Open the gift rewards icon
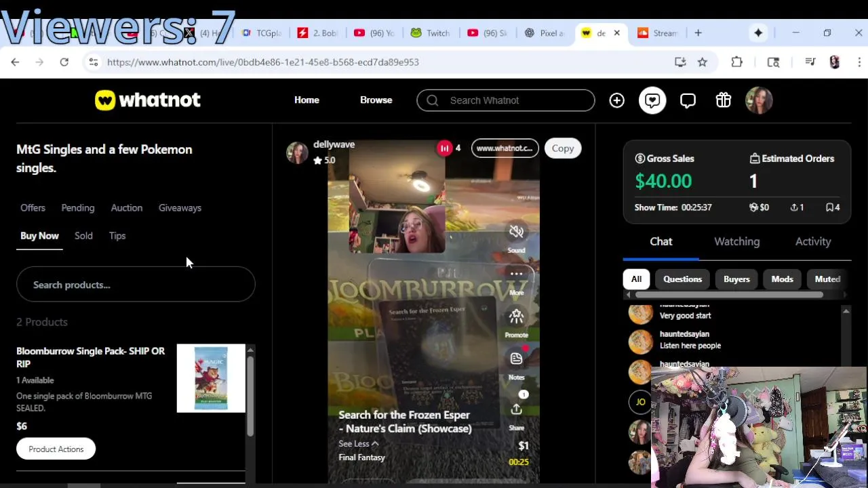 coord(724,100)
